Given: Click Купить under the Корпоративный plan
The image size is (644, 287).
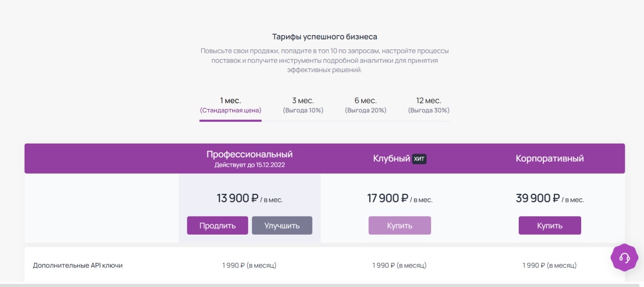Looking at the screenshot, I should click(x=549, y=226).
